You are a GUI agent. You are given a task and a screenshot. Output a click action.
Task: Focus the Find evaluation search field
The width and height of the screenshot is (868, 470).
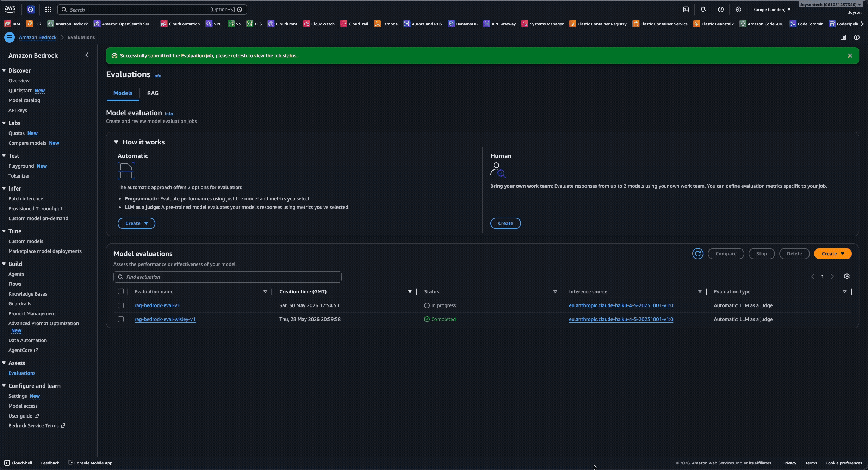(228, 277)
